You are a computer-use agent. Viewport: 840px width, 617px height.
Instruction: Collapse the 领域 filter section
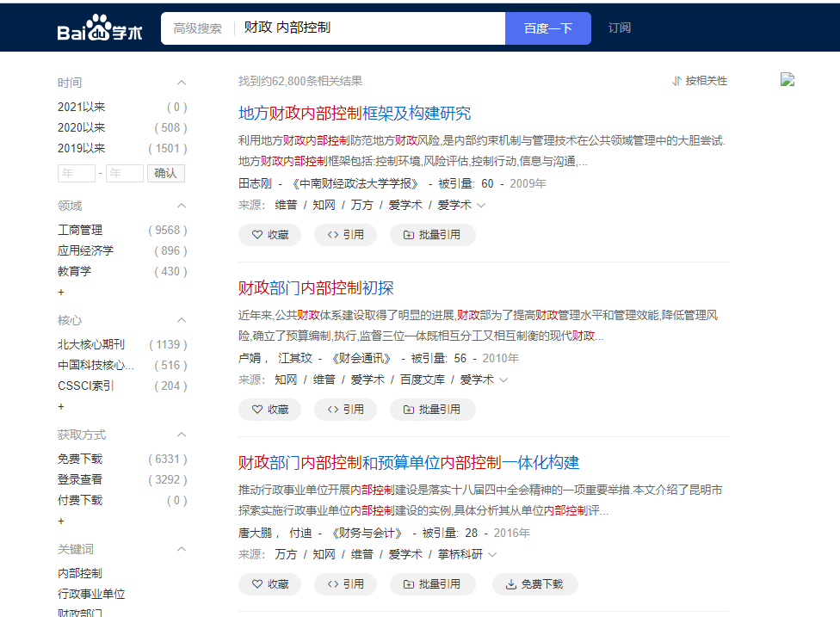182,206
